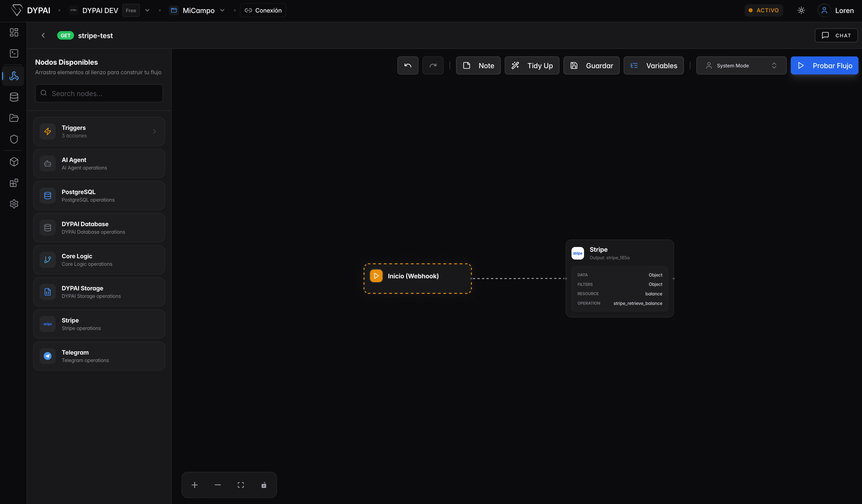Screen dimensions: 862x504
Task: Open the folder files sidebar icon
Action: (14, 118)
